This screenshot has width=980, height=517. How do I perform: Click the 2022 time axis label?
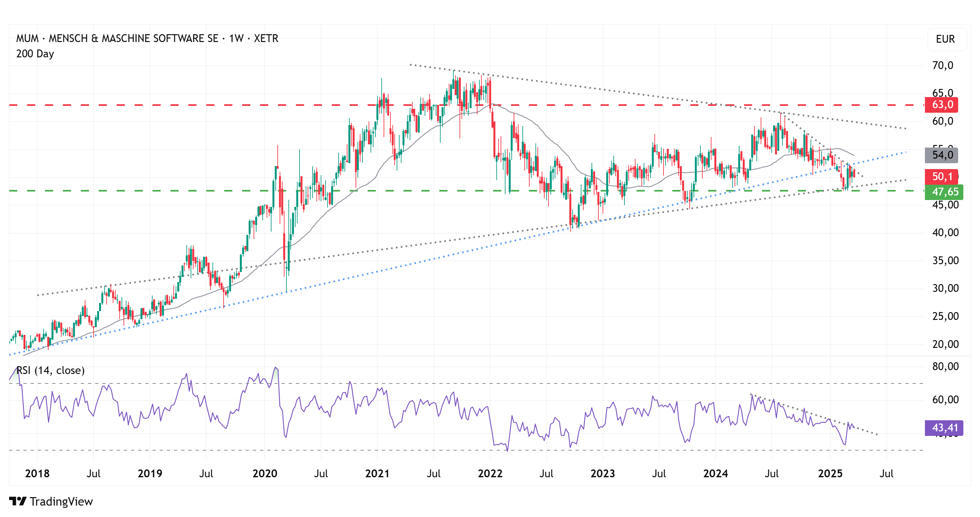(490, 474)
